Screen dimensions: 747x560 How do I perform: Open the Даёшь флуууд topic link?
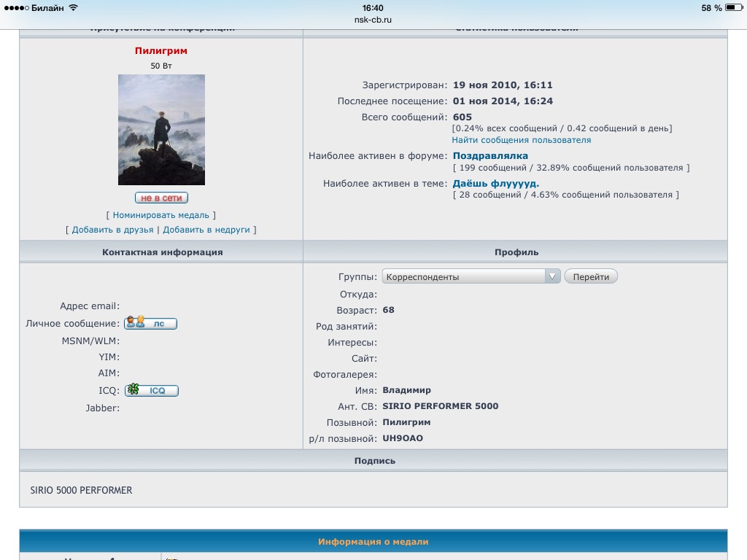point(496,184)
